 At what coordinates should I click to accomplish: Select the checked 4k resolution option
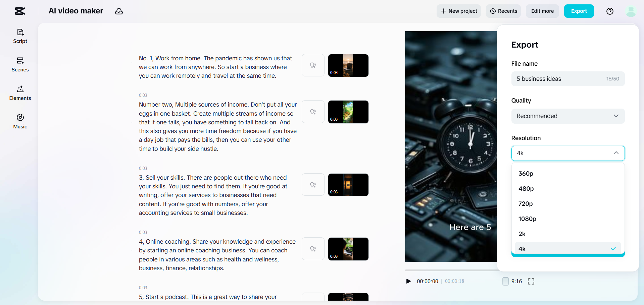pyautogui.click(x=568, y=249)
